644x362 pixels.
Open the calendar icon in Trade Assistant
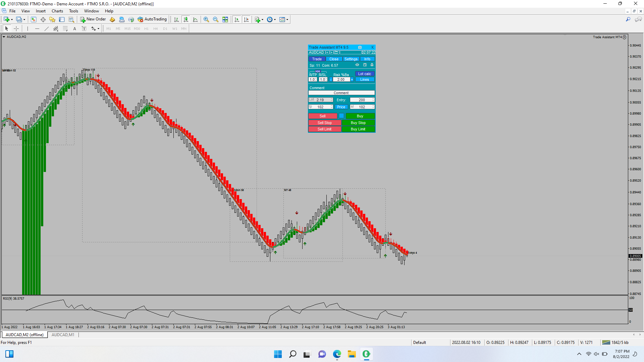[365, 65]
